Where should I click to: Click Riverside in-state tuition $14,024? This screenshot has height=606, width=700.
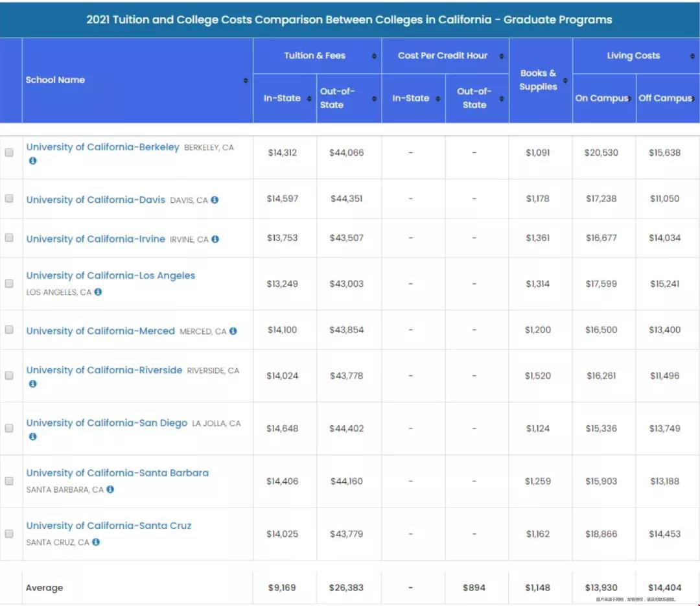(x=282, y=376)
